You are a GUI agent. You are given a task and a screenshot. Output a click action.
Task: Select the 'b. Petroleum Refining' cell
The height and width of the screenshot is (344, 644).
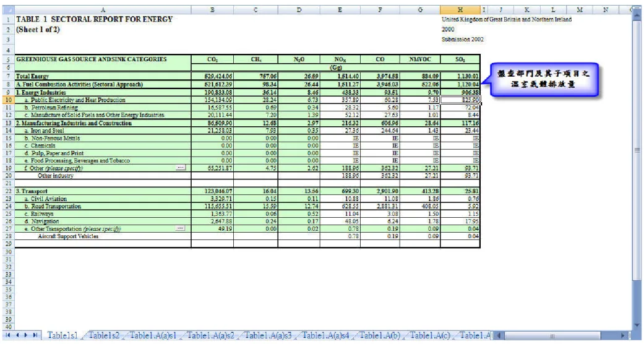(x=103, y=107)
